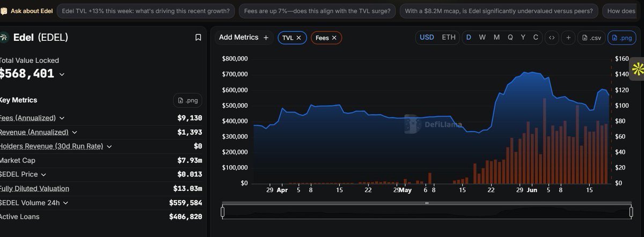Image resolution: width=644 pixels, height=237 pixels.
Task: Click the Market Cap value $7.93m
Action: click(x=190, y=160)
